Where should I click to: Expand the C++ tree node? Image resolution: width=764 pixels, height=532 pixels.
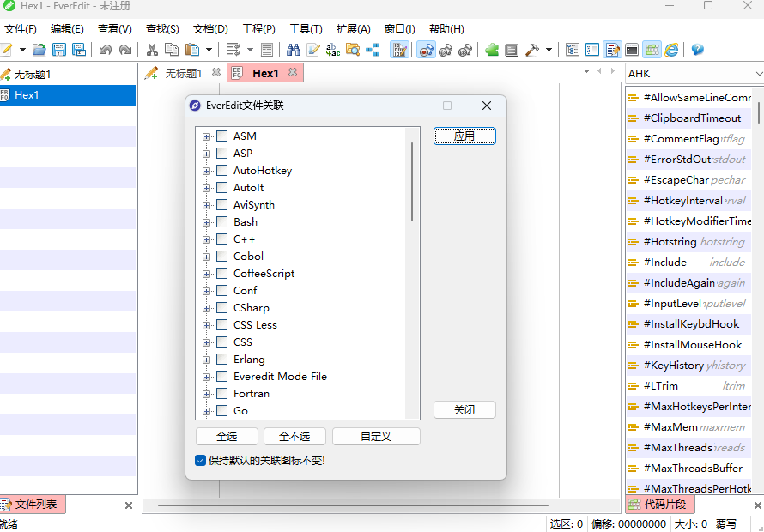coord(206,239)
